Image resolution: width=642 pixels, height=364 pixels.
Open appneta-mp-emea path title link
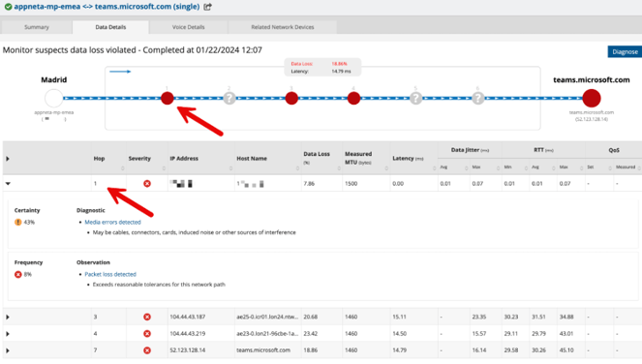(x=107, y=7)
